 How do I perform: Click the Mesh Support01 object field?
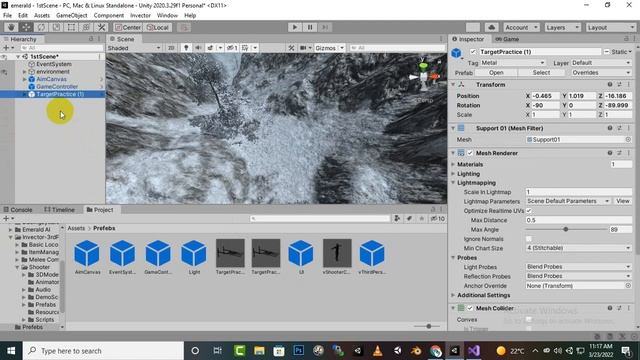pos(579,140)
